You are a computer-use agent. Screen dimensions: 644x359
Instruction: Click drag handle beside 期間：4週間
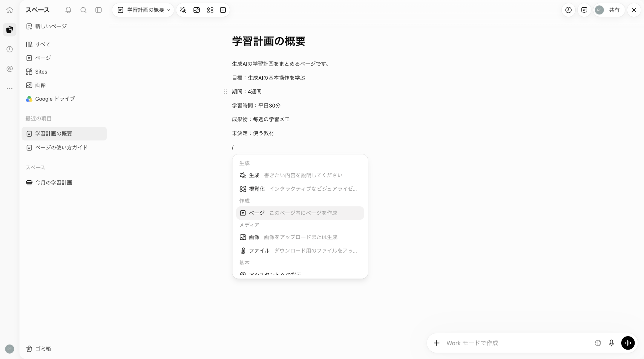225,92
